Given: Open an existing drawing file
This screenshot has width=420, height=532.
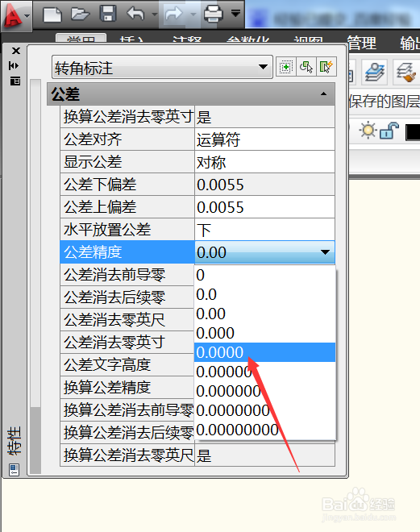Looking at the screenshot, I should [80, 14].
